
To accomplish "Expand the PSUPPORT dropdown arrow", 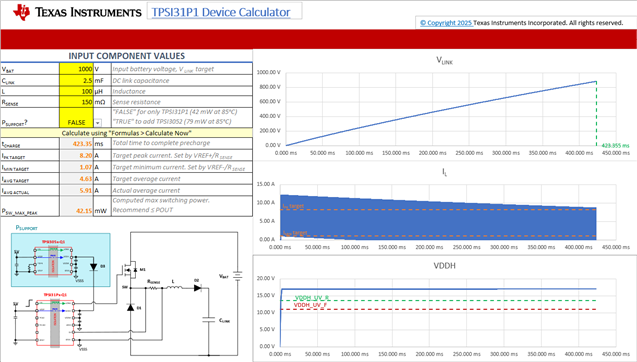I will 98,122.
